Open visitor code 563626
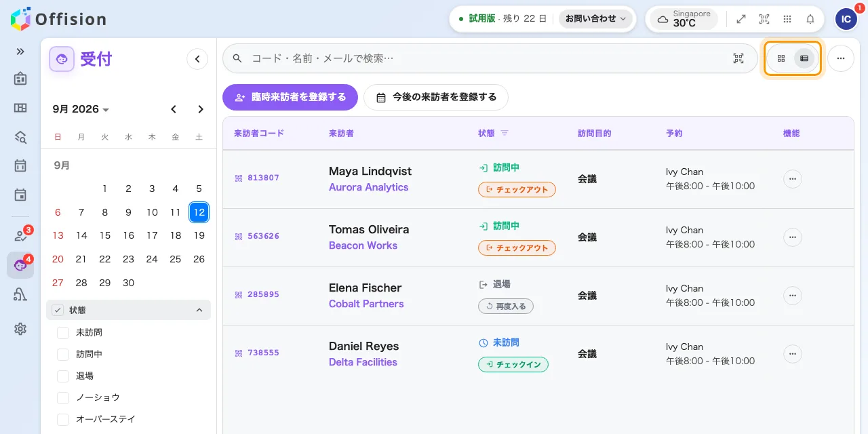868x434 pixels. (257, 236)
